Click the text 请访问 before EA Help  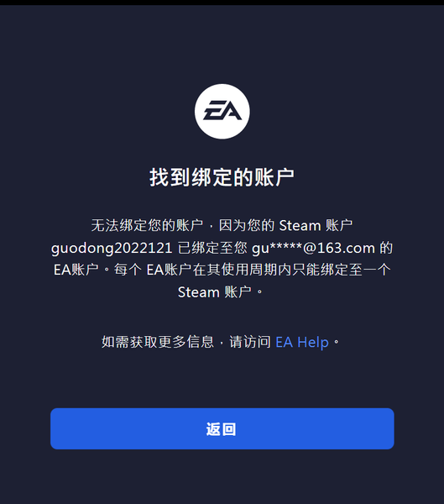250,342
